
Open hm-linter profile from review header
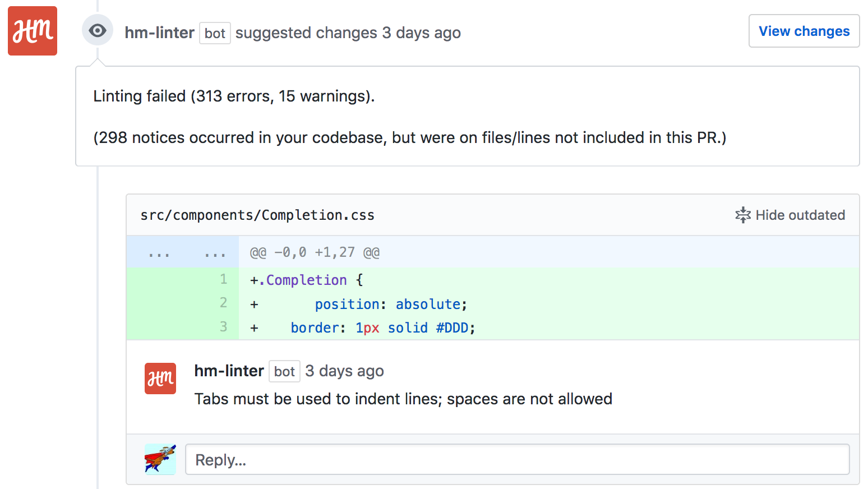click(x=159, y=33)
